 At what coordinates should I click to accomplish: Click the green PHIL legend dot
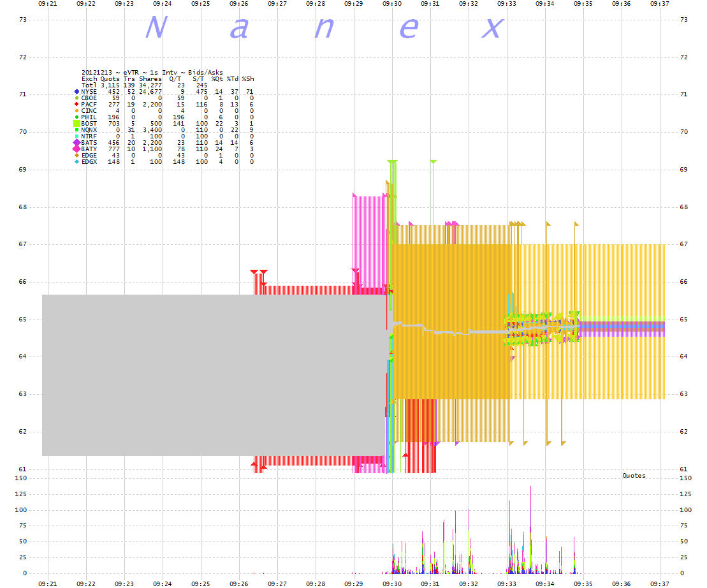coord(77,117)
